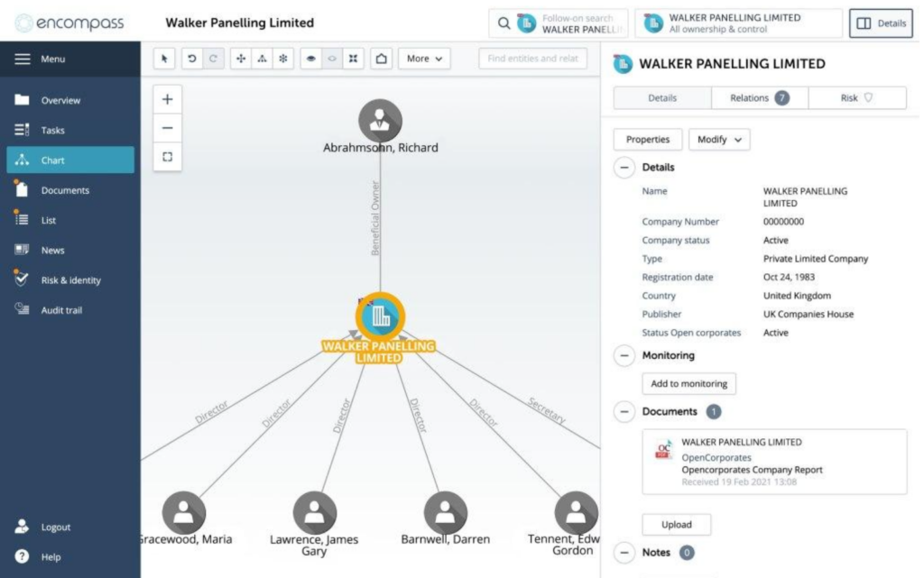Select the arrow selection tool
This screenshot has width=924, height=578.
[x=165, y=58]
